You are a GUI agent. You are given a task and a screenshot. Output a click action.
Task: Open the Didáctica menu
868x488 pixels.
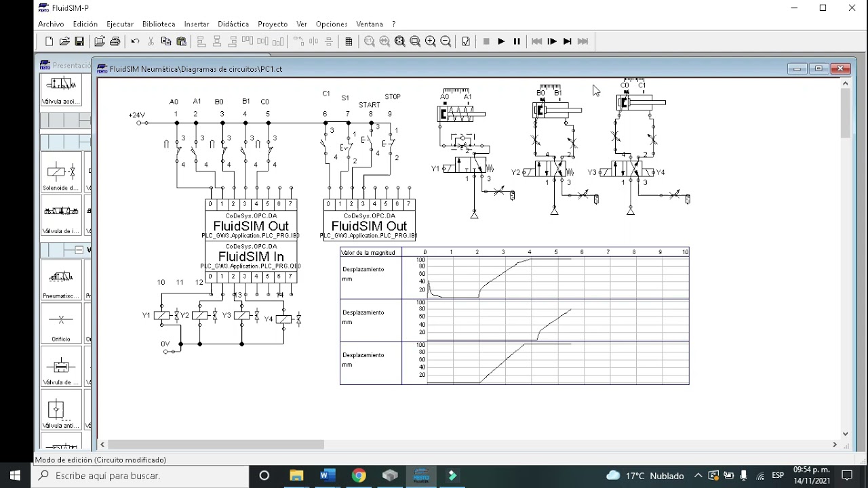[233, 24]
